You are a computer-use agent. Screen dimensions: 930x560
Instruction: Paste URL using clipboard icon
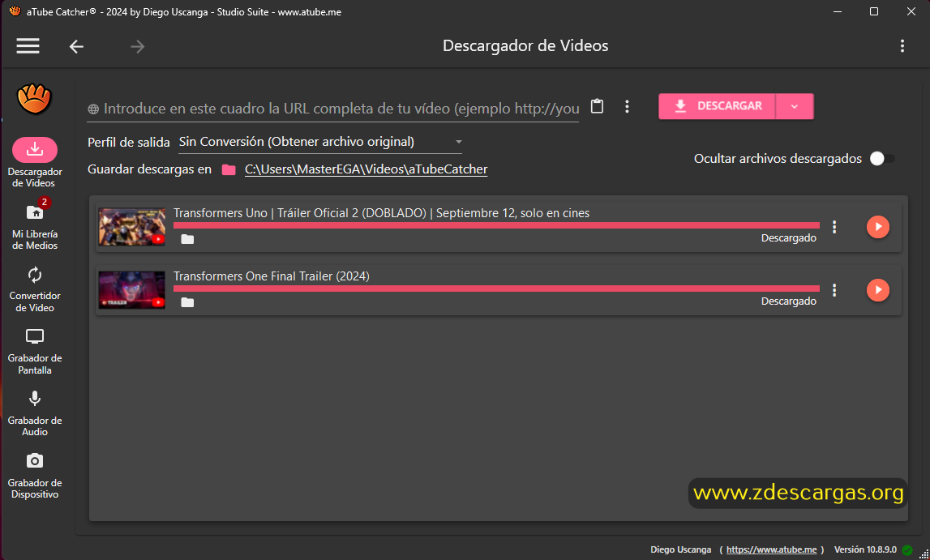point(598,107)
